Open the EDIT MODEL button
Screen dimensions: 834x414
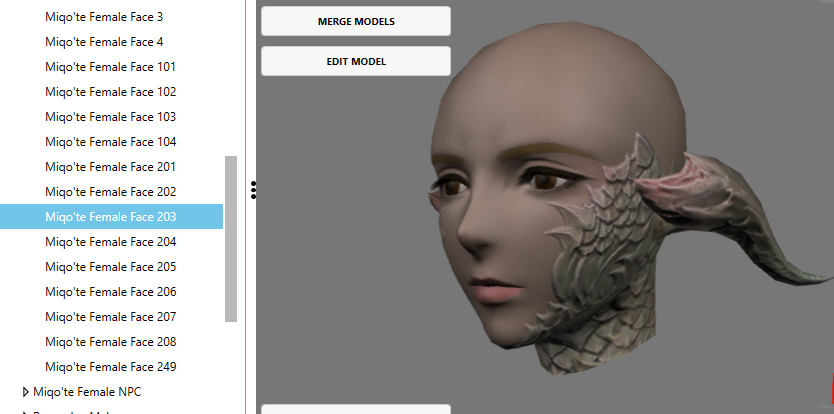356,61
